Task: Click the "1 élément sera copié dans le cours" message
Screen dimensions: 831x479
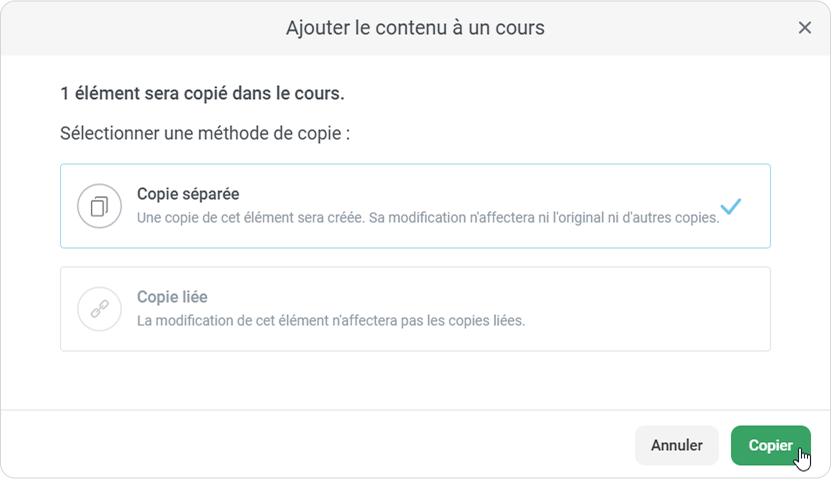Action: point(202,94)
